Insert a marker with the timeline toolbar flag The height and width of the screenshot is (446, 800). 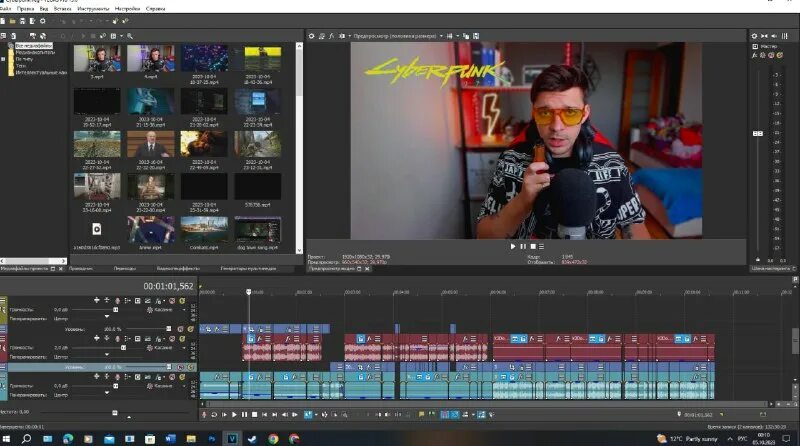tap(421, 415)
